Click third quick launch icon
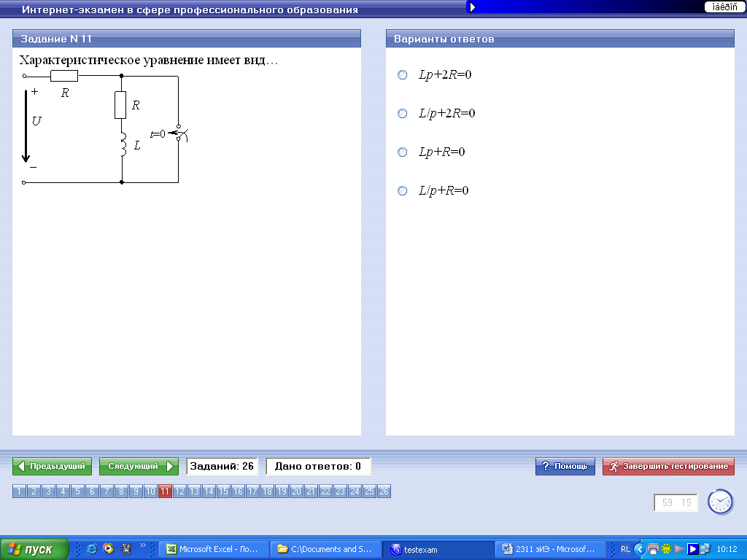The height and width of the screenshot is (560, 747). [x=125, y=549]
